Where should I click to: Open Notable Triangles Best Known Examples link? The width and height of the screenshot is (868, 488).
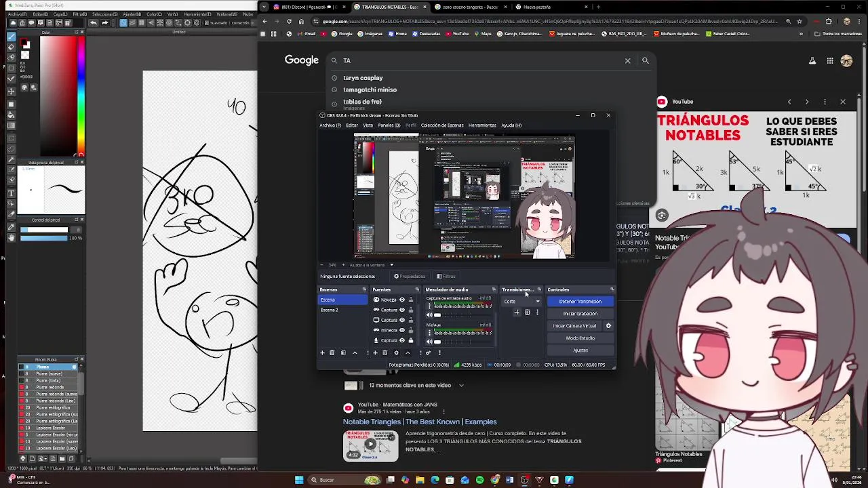coord(420,422)
